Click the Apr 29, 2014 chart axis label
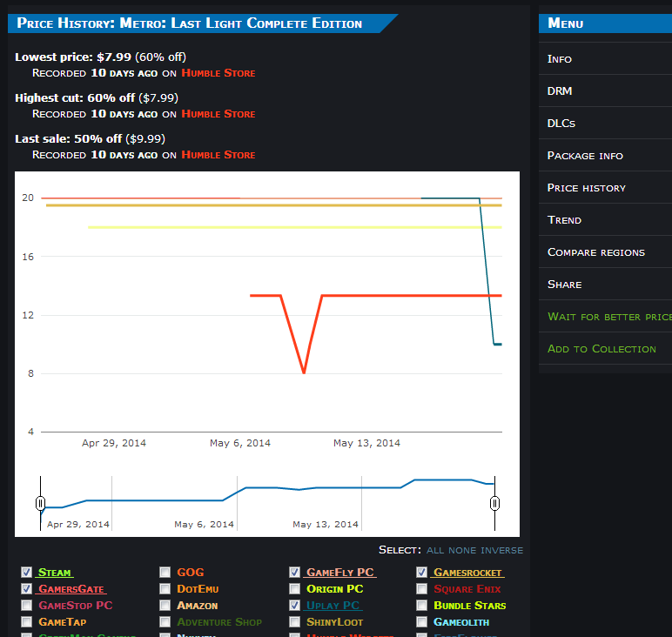The height and width of the screenshot is (637, 672). (x=114, y=443)
